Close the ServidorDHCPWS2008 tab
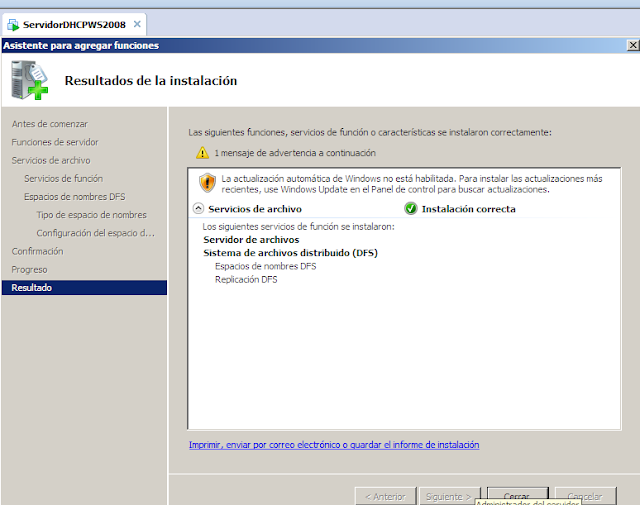Viewport: 640px width, 505px height. coord(137,24)
